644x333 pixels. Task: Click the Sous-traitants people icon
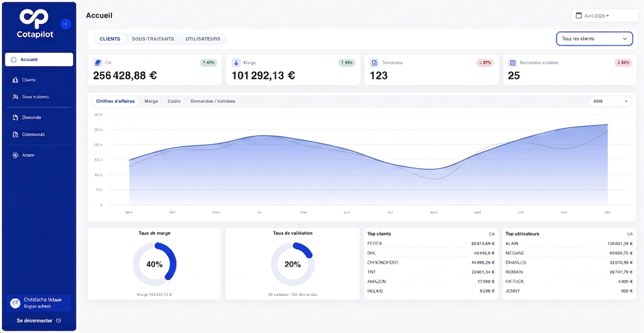pos(15,97)
